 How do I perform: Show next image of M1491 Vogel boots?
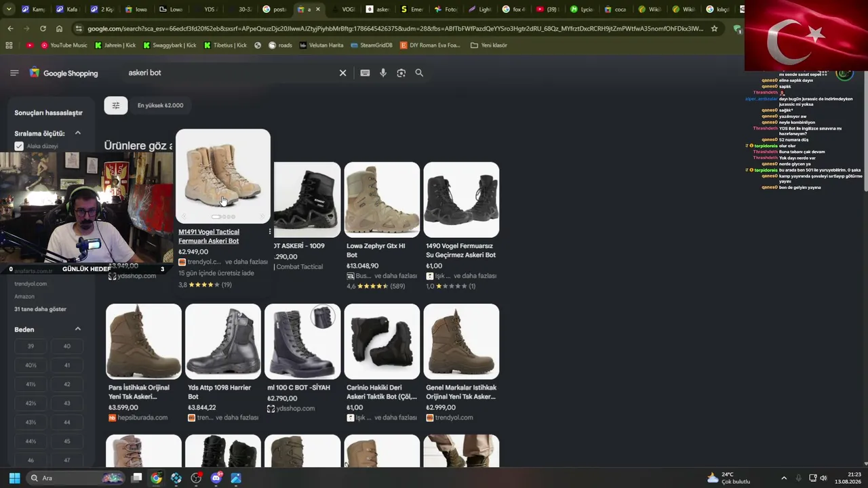tap(262, 217)
